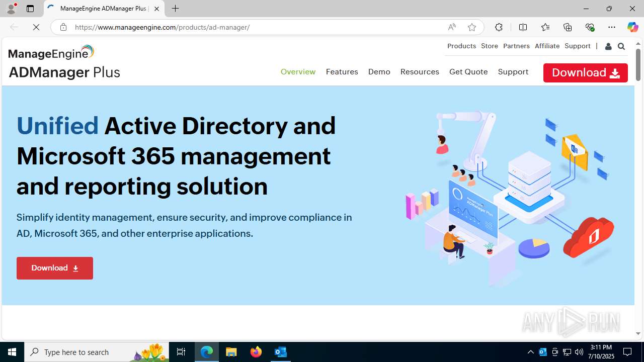Viewport: 644px width, 362px height.
Task: Click the page vertical scrollbar thumb
Action: tap(638, 64)
